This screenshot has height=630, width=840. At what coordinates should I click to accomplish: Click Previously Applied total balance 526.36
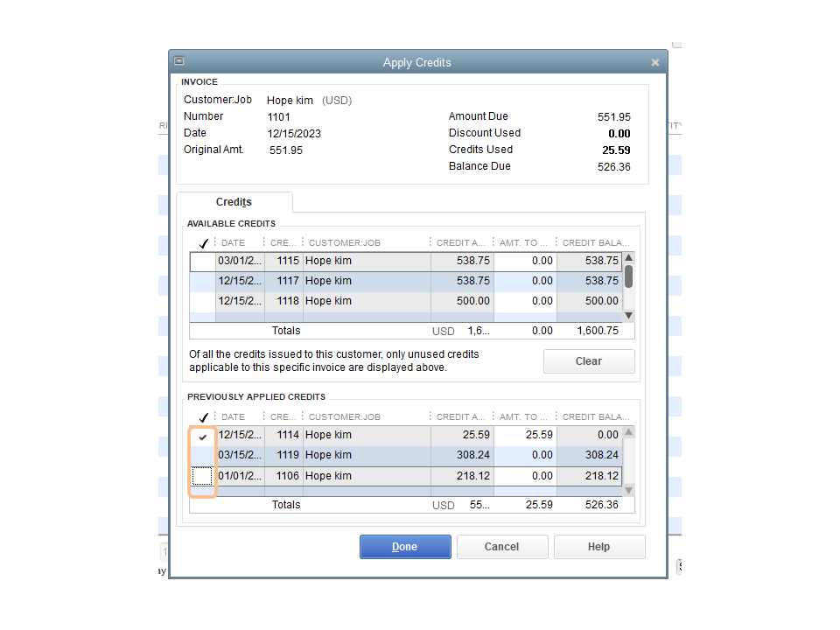pyautogui.click(x=602, y=505)
